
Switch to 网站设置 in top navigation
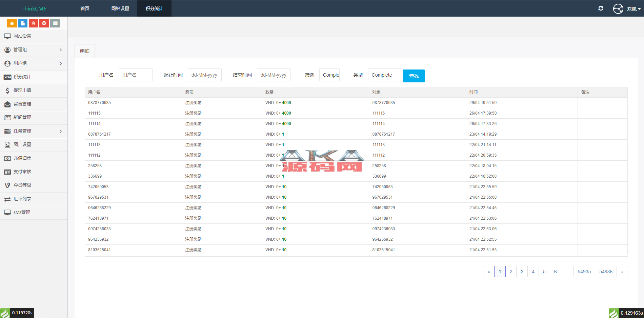click(120, 8)
